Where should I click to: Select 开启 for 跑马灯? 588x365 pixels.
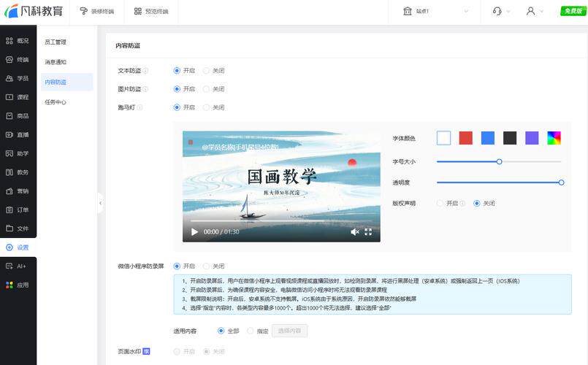tap(177, 107)
